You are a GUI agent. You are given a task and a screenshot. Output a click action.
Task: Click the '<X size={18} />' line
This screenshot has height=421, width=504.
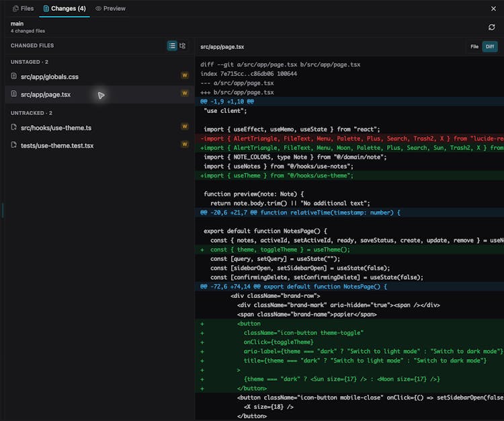[x=268, y=407]
